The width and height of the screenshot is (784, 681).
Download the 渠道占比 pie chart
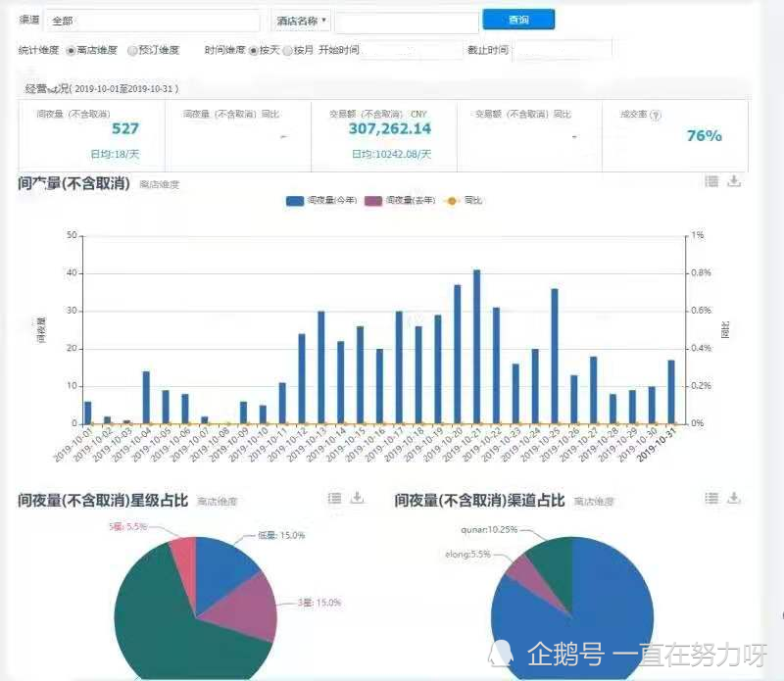pos(734,498)
